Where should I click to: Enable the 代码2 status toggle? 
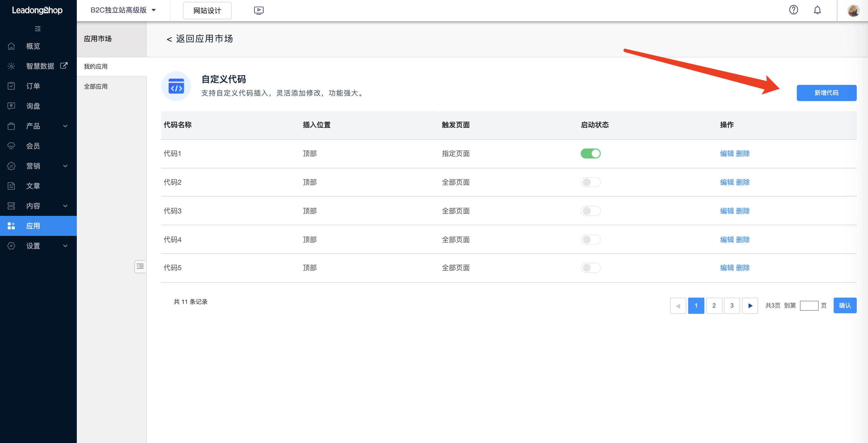[x=590, y=182]
